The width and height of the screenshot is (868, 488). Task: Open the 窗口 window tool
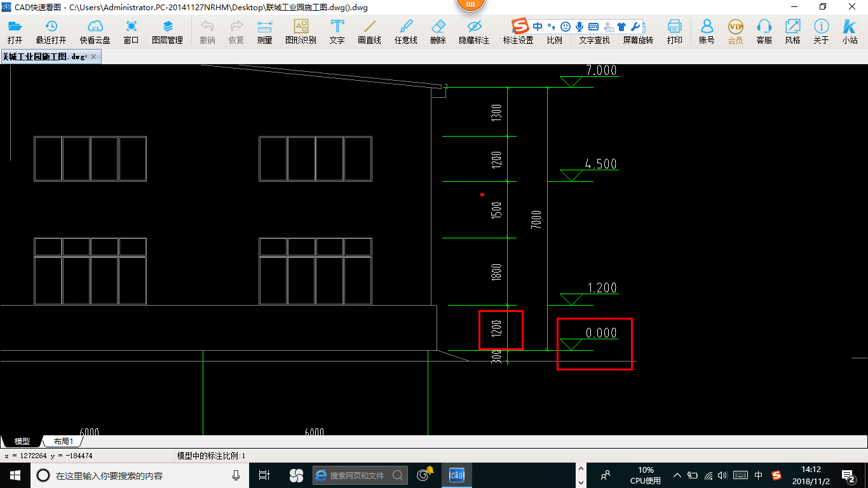(132, 32)
